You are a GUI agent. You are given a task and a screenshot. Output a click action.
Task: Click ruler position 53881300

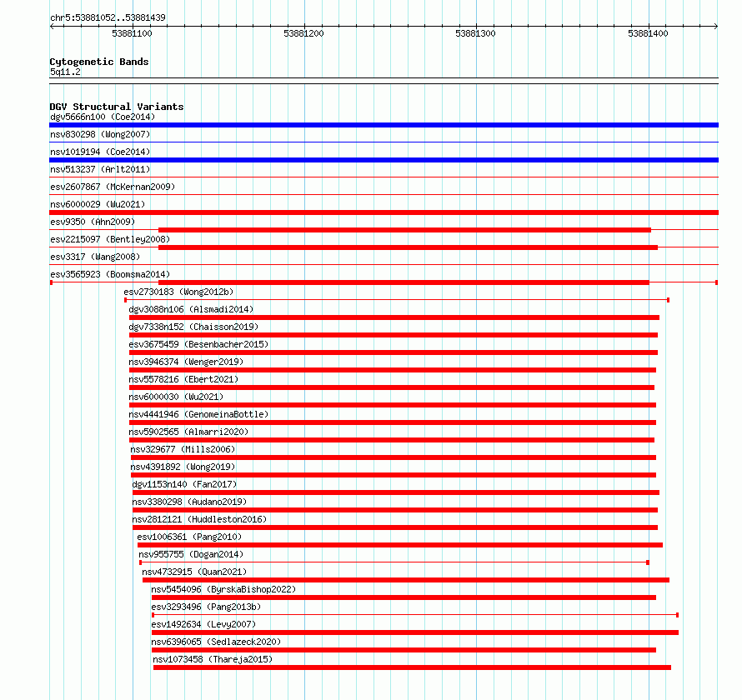pos(475,33)
